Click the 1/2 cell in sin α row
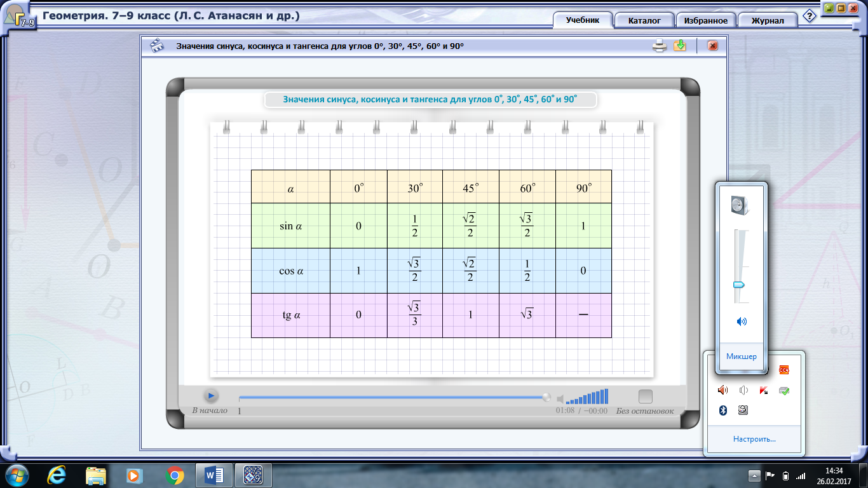This screenshot has height=488, width=868. point(415,226)
